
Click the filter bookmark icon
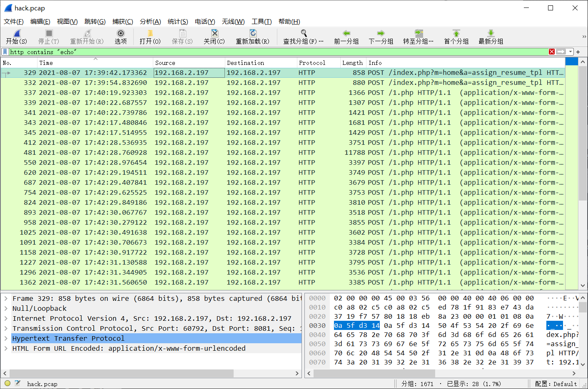coord(5,52)
